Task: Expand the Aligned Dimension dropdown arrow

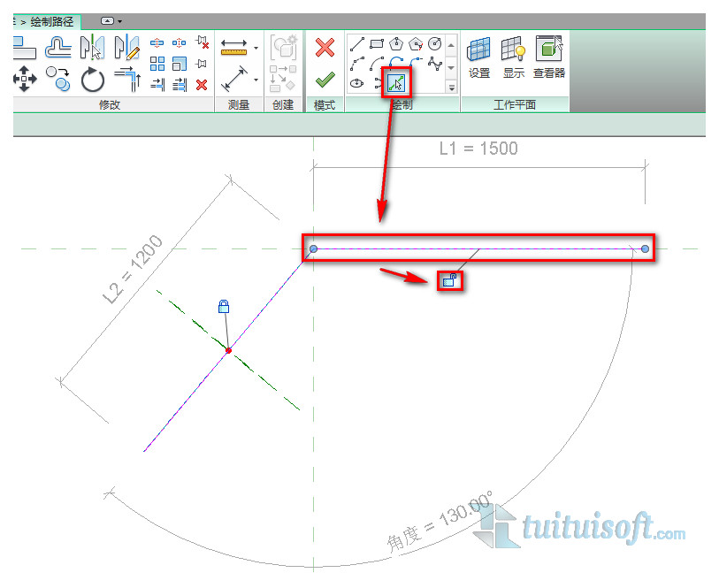Action: (256, 80)
